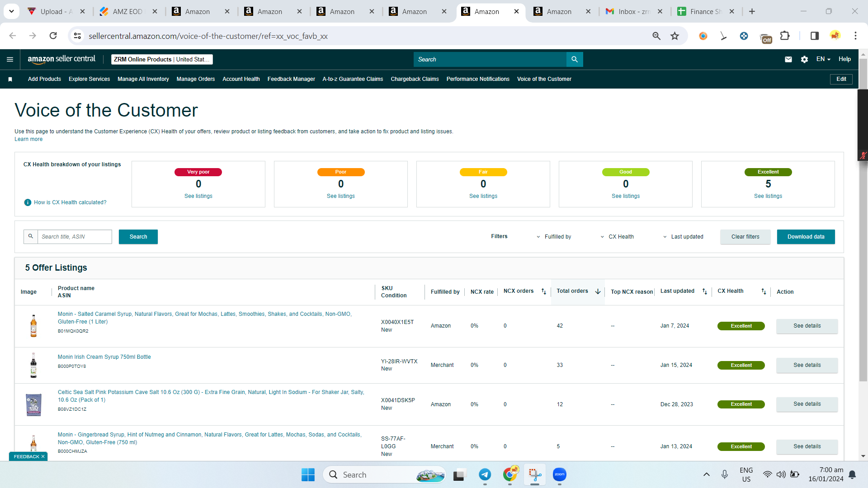This screenshot has height=488, width=868.
Task: Expand the Fulfilled by filter
Action: click(554, 237)
